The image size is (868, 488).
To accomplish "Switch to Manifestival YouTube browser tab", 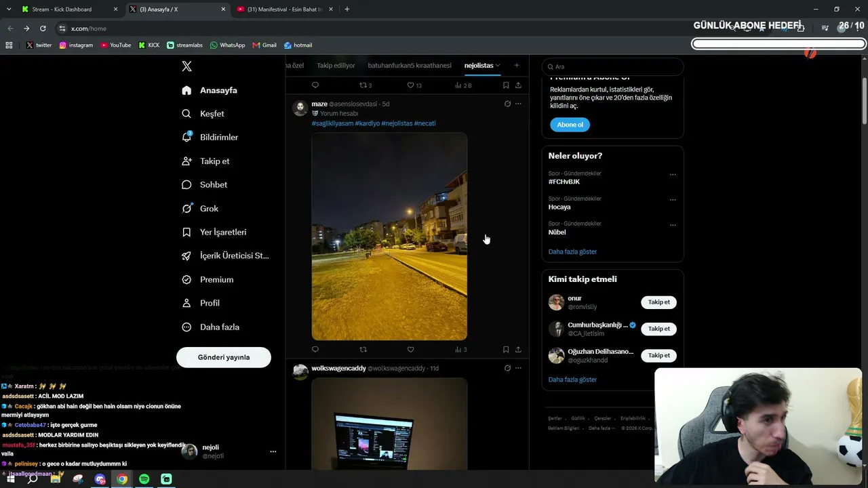I will coord(283,9).
